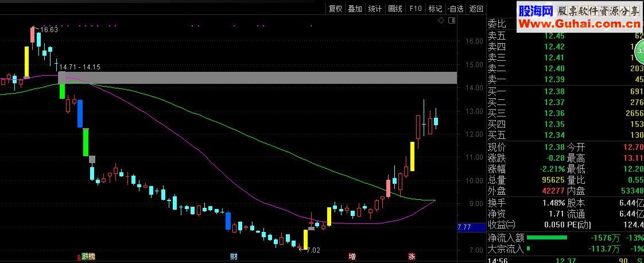
Task: Select the 卖四 price 12.42
Action: click(554, 47)
